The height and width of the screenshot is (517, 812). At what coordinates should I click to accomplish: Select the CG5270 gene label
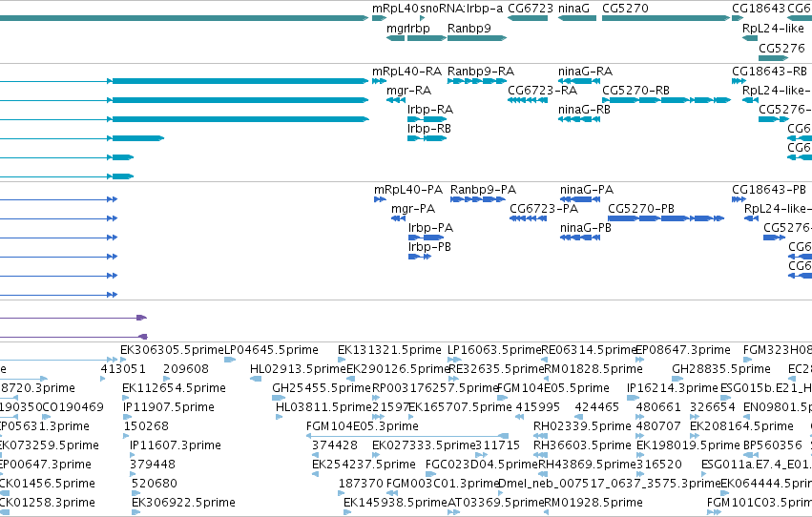coord(625,9)
